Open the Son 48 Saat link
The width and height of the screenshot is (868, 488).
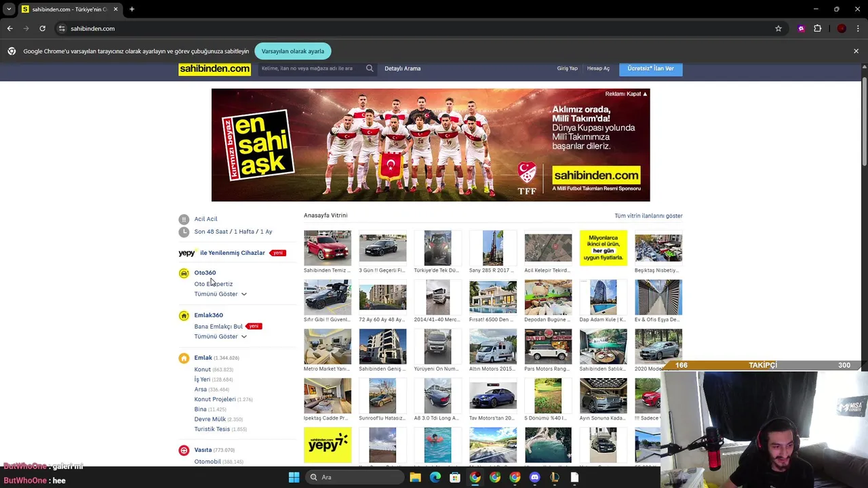[x=211, y=232]
